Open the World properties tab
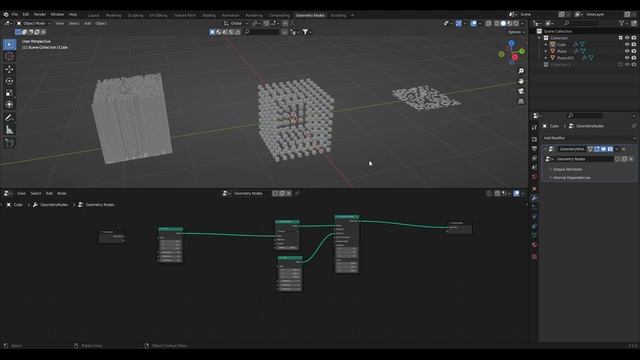 [x=534, y=177]
